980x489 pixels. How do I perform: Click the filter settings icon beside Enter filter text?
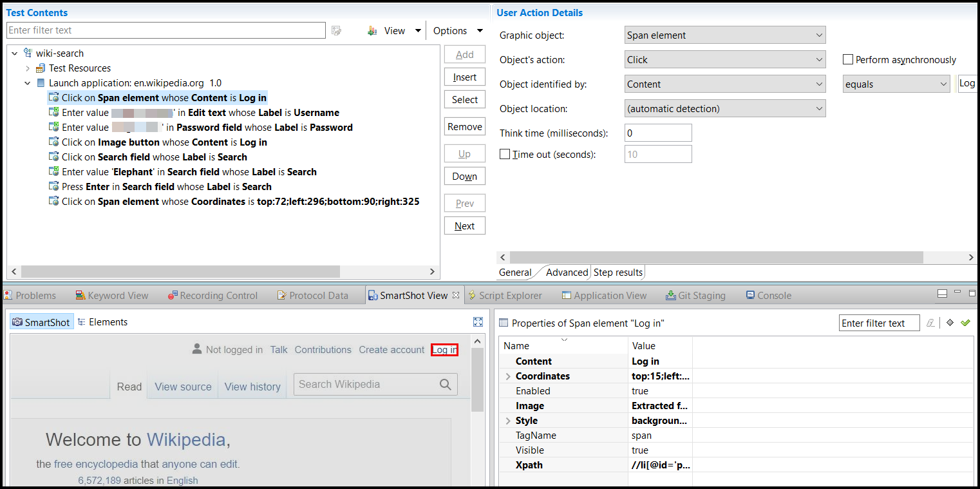[x=336, y=30]
